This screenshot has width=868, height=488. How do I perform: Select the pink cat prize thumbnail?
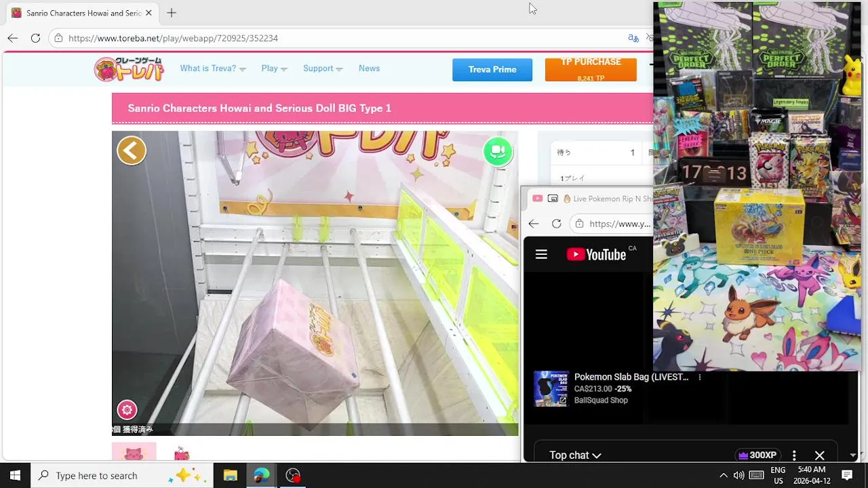[x=134, y=452]
